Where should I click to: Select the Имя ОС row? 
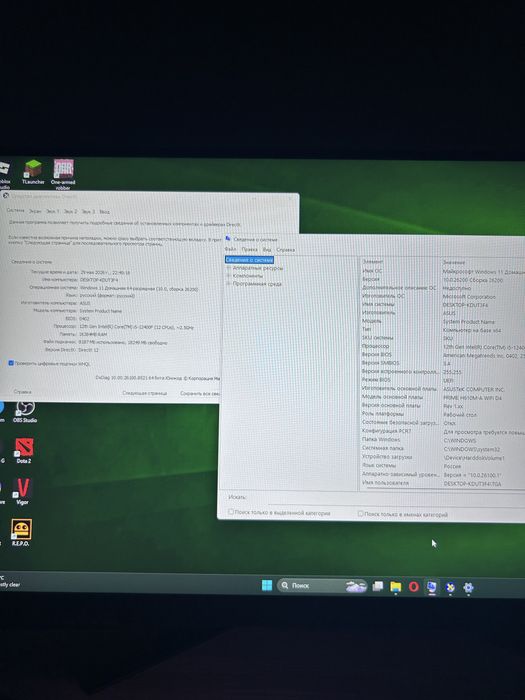[x=443, y=271]
